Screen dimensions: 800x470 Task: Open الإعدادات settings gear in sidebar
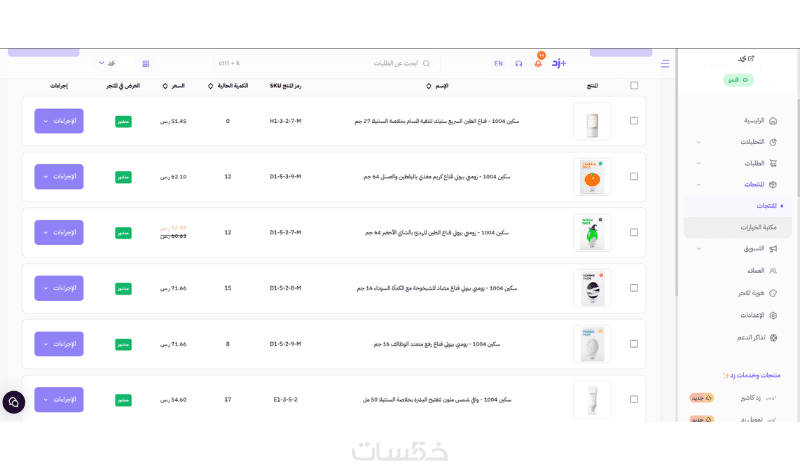point(773,315)
